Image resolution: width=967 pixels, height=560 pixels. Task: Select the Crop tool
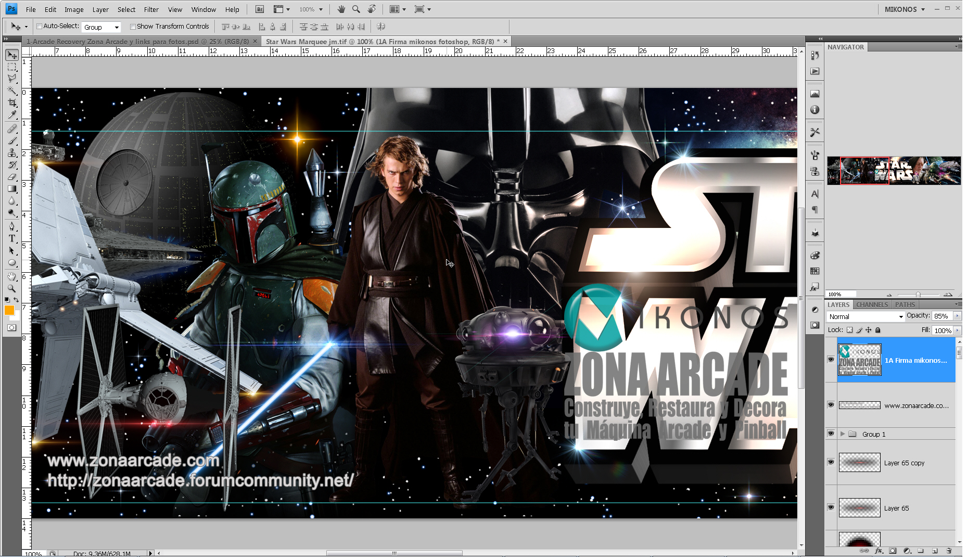coord(12,103)
